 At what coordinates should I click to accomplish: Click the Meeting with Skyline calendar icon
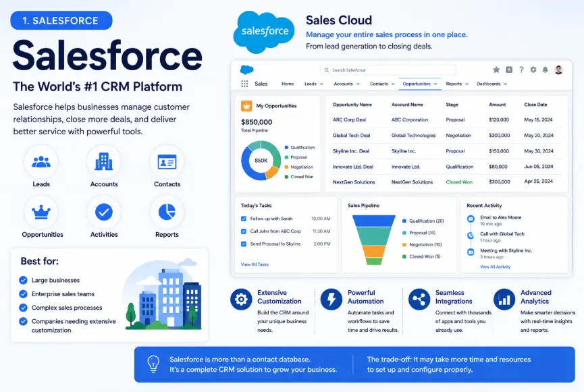tap(471, 252)
